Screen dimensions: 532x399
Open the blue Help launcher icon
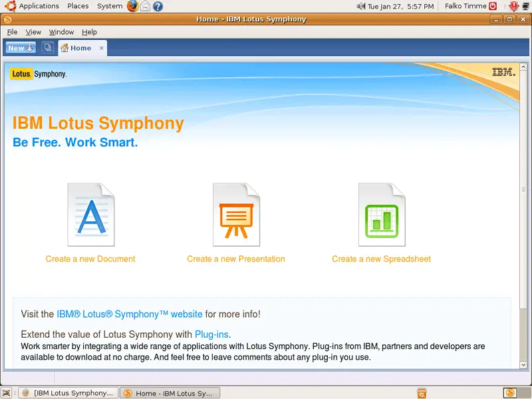click(x=158, y=6)
